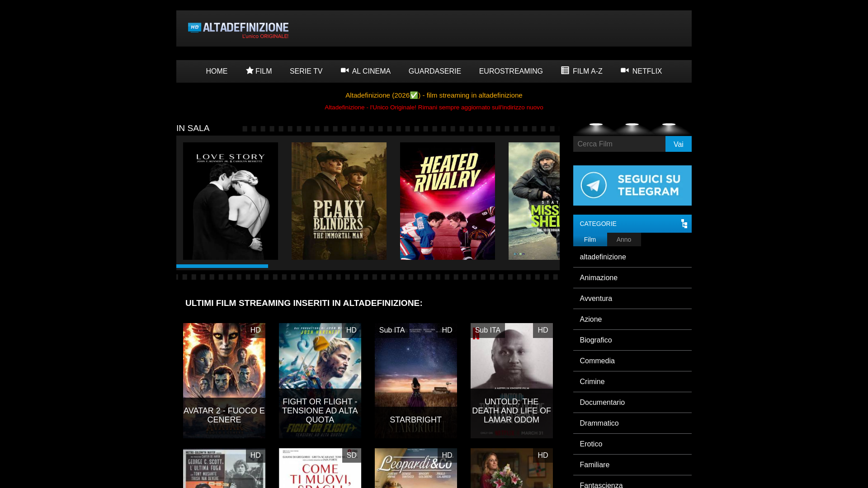
Task: Click the Categorie hierarchy icon
Action: click(x=684, y=224)
